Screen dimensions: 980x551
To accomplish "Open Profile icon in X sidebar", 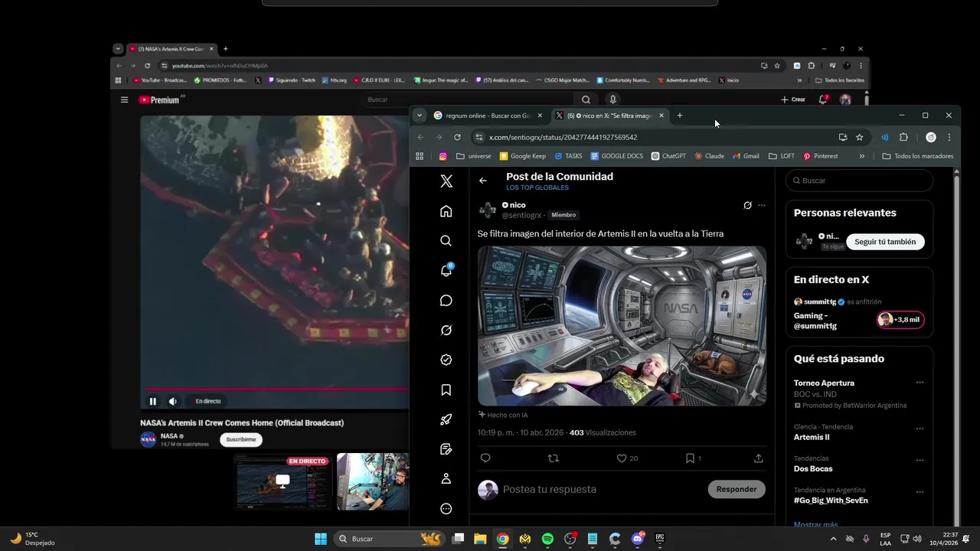I will (446, 479).
